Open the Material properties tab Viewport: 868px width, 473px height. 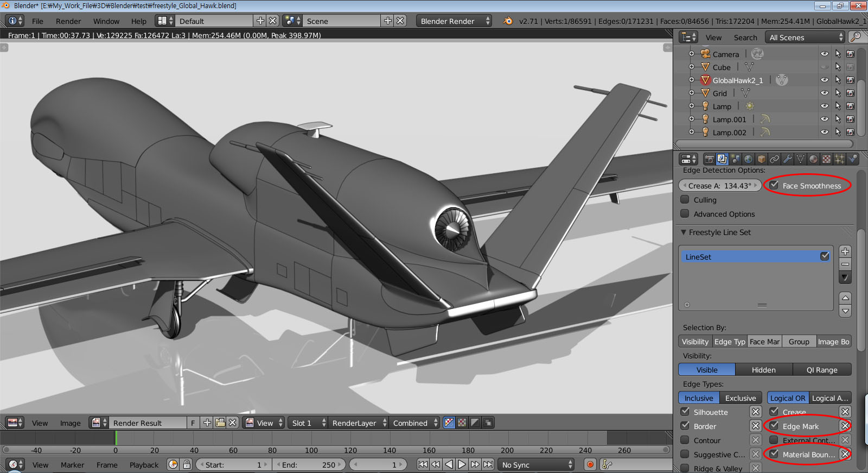813,159
